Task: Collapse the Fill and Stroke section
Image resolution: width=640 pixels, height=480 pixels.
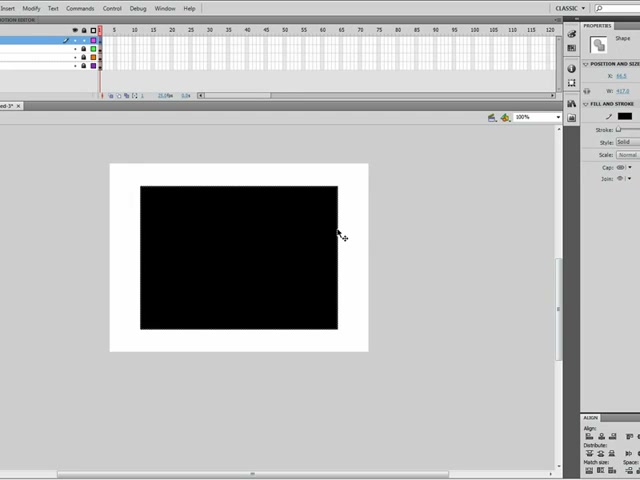Action: click(x=586, y=104)
